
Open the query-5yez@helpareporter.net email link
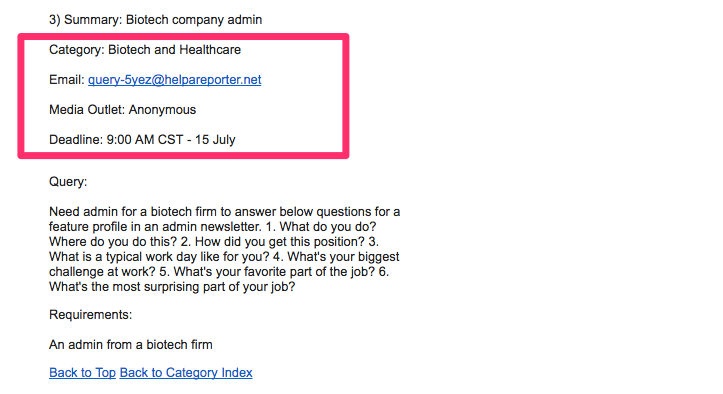pos(174,80)
